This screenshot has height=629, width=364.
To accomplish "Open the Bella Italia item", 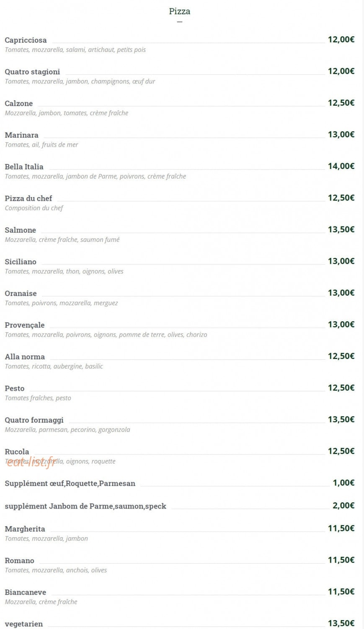I will point(24,167).
